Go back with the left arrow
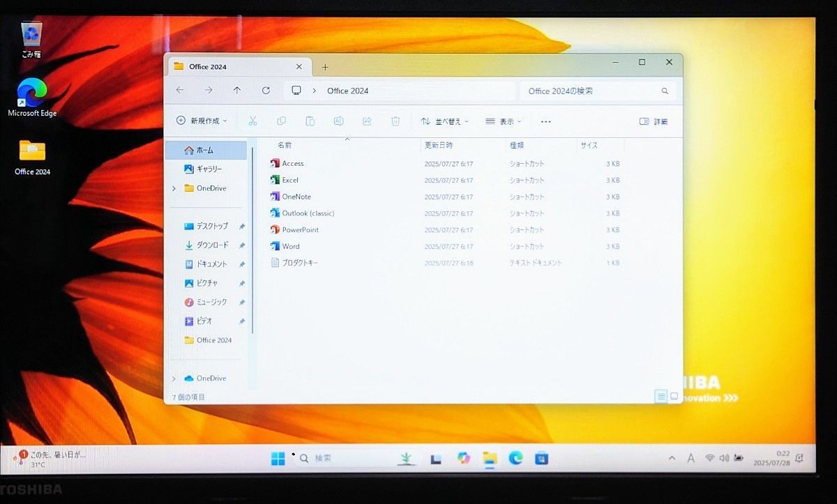Image resolution: width=837 pixels, height=504 pixels. 180,91
